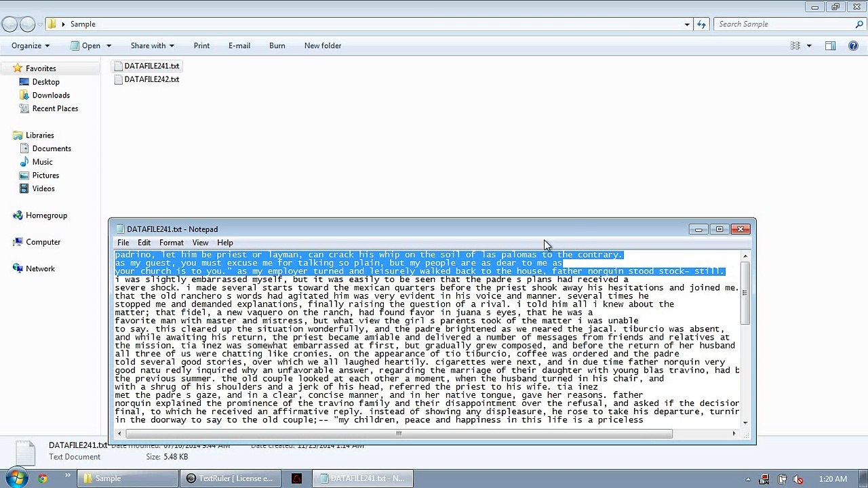The width and height of the screenshot is (868, 488).
Task: Click the DATAFILE241.txt file icon in list
Action: (x=119, y=66)
